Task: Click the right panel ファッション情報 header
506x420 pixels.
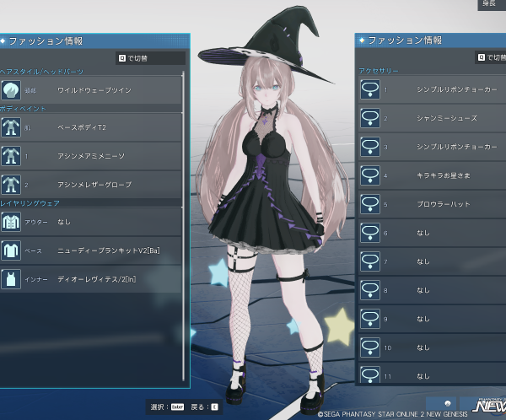Action: (x=430, y=40)
